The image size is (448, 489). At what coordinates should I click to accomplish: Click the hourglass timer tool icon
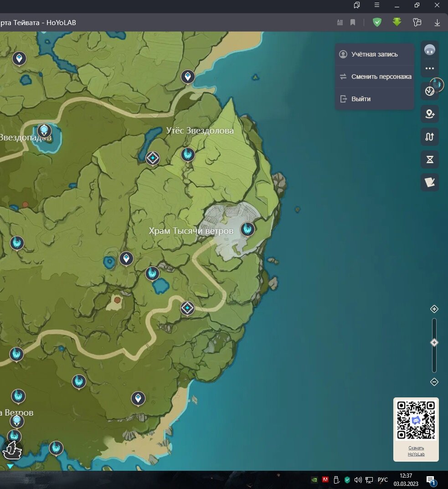point(430,160)
